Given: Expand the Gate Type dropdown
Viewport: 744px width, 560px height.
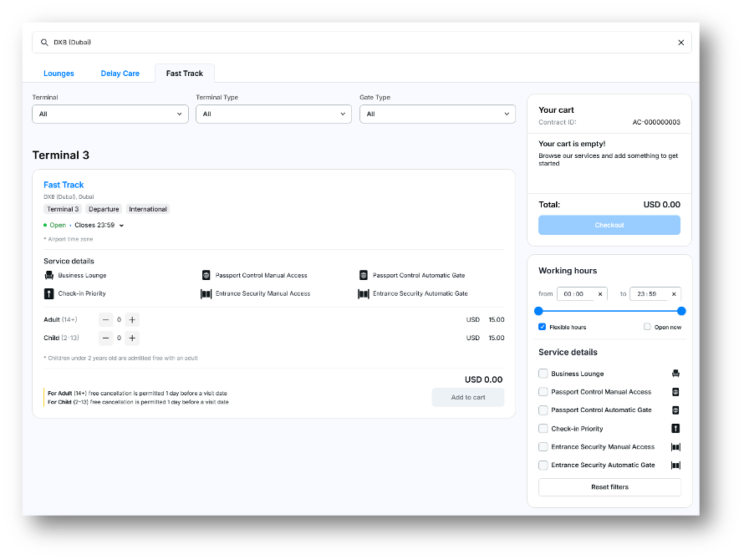Looking at the screenshot, I should [437, 114].
